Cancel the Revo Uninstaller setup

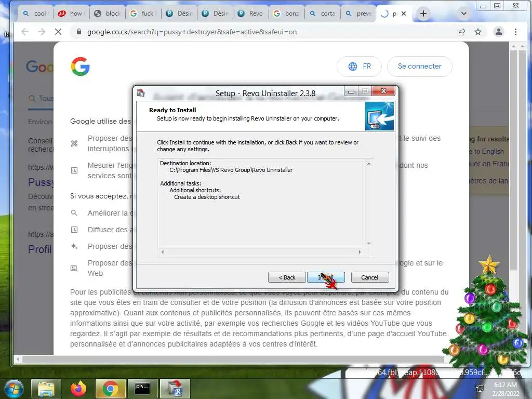(x=370, y=277)
